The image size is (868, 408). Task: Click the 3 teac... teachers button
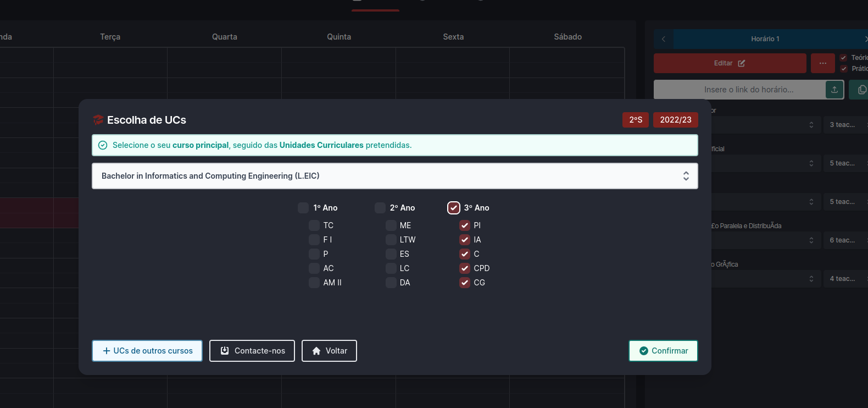pos(844,125)
